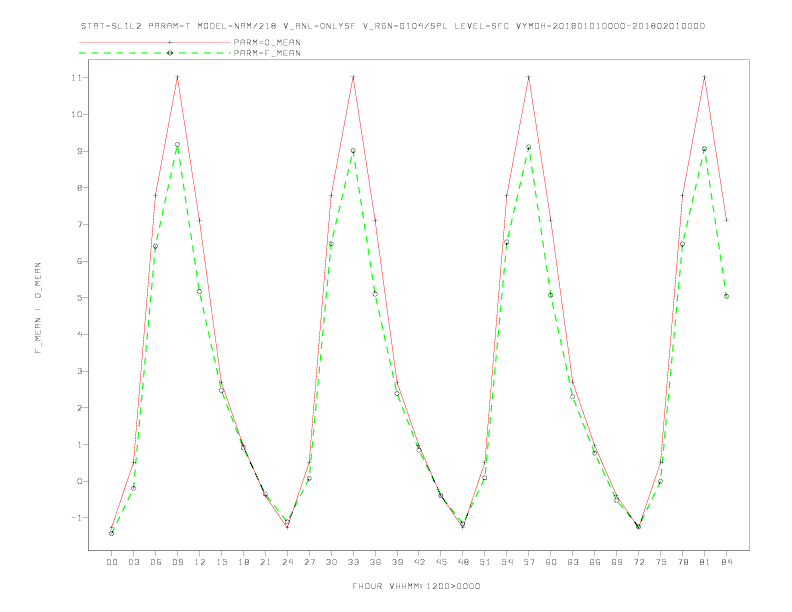Image resolution: width=792 pixels, height=612 pixels.
Task: Click the O_MEAN peak marker at hour 33
Action: click(353, 77)
